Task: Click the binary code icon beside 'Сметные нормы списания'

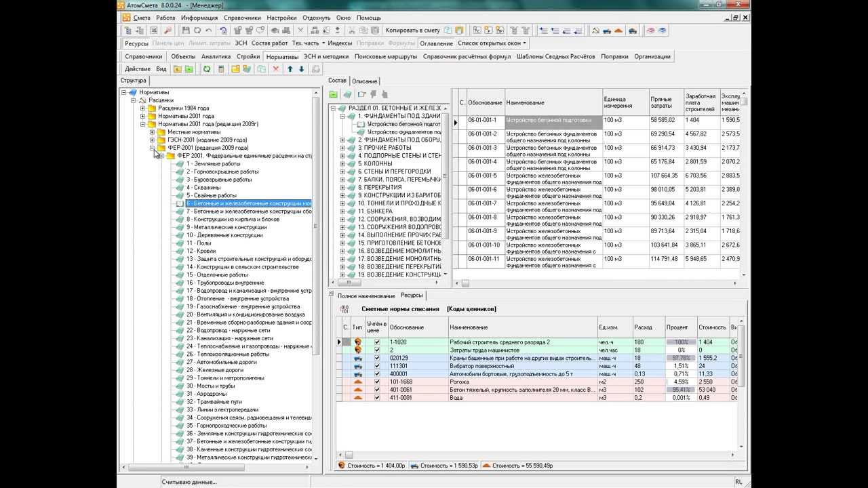Action: (x=344, y=309)
